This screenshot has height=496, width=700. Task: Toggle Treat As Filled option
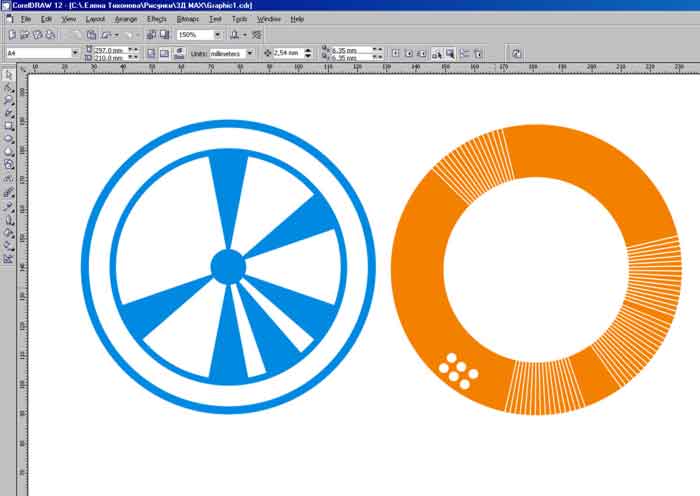pyautogui.click(x=450, y=54)
